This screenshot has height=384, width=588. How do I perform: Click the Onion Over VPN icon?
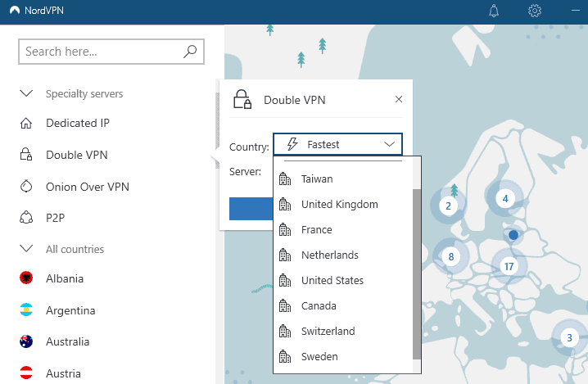[26, 187]
